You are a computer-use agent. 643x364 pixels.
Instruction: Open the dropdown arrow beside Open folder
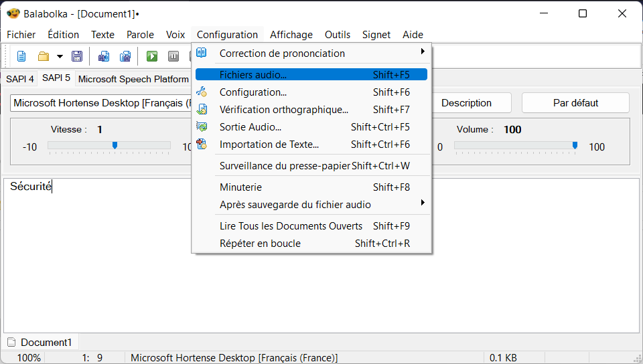(60, 56)
